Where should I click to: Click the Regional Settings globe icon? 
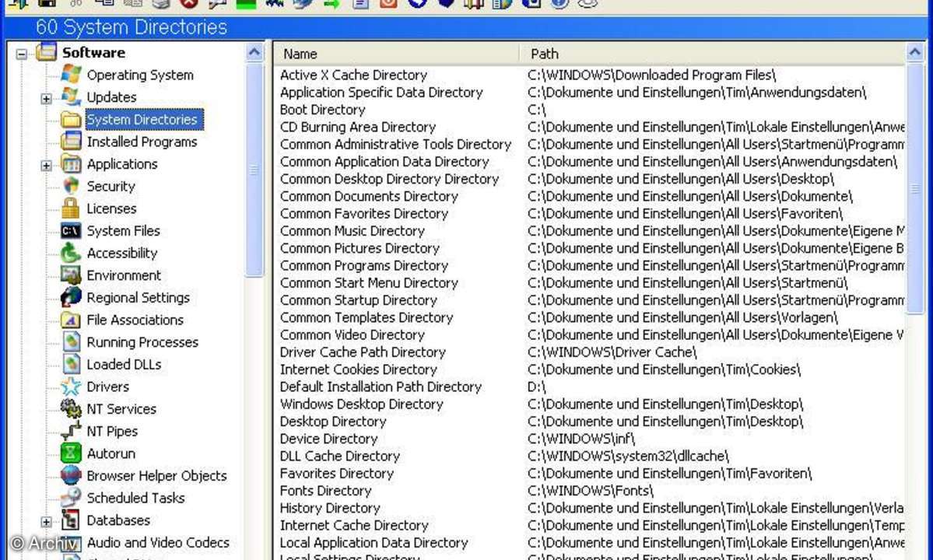click(x=71, y=297)
